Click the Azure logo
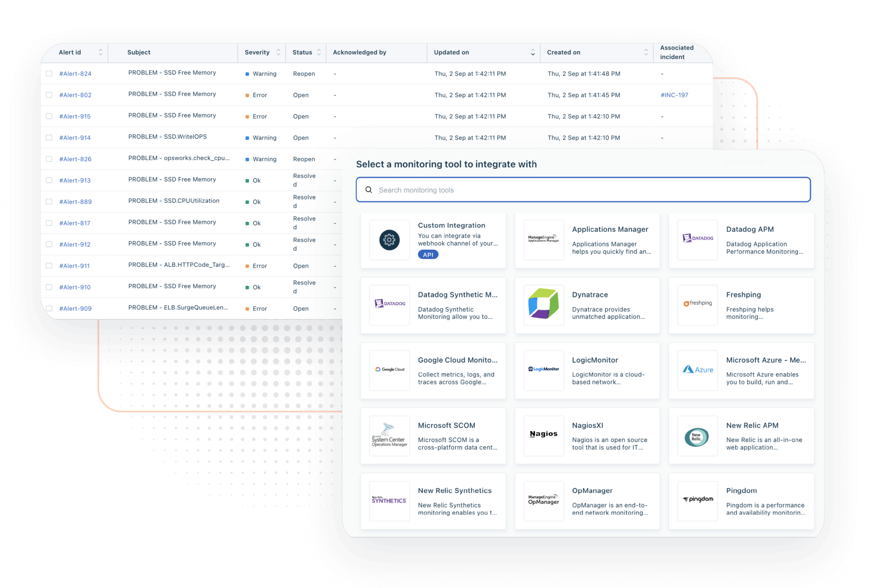 pos(698,369)
